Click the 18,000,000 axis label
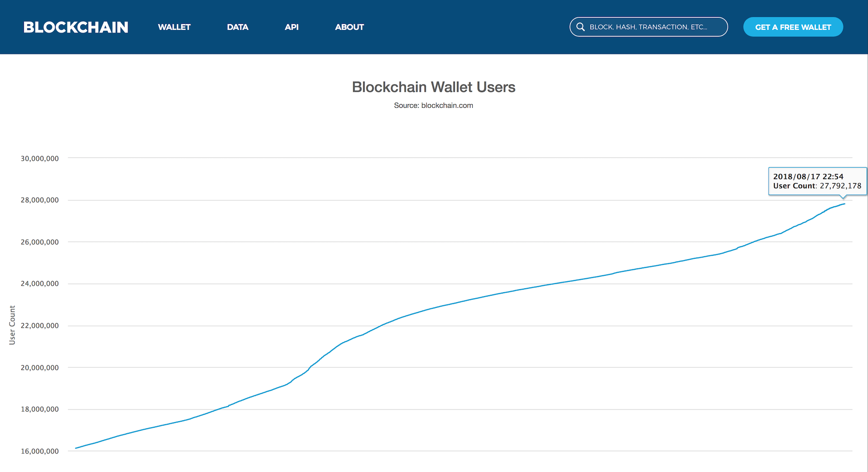The image size is (868, 472). 39,409
